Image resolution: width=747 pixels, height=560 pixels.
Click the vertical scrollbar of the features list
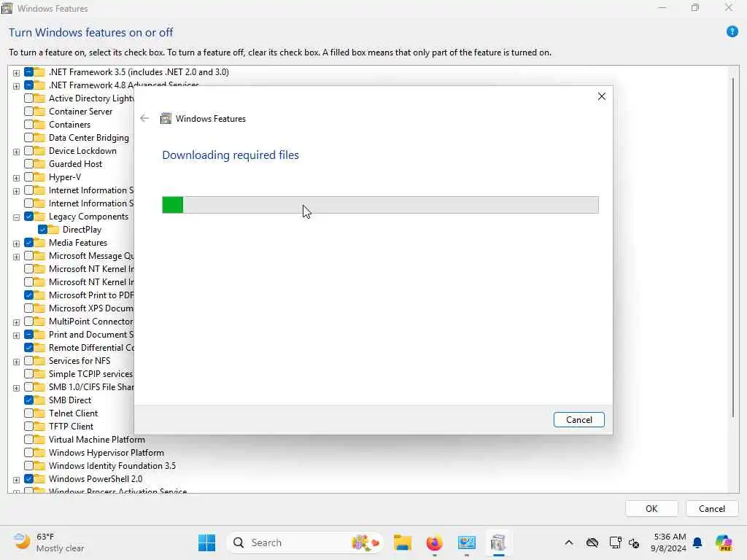(x=732, y=248)
